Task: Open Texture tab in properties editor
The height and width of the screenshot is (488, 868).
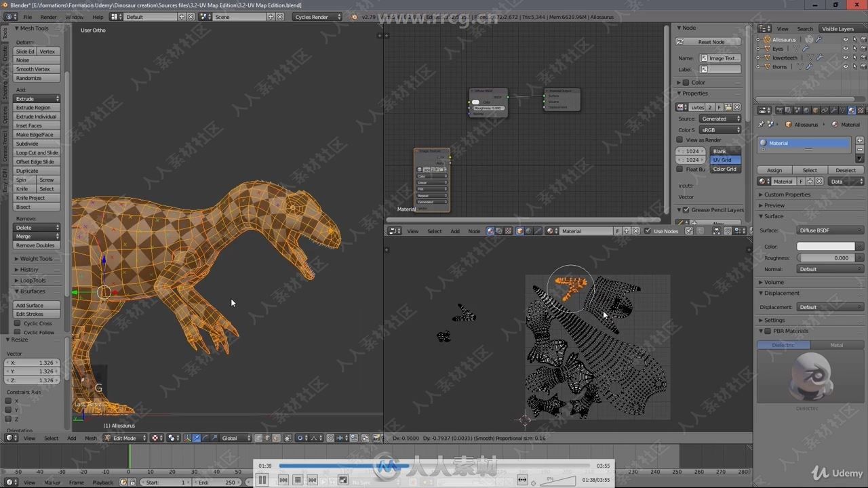Action: (x=861, y=110)
